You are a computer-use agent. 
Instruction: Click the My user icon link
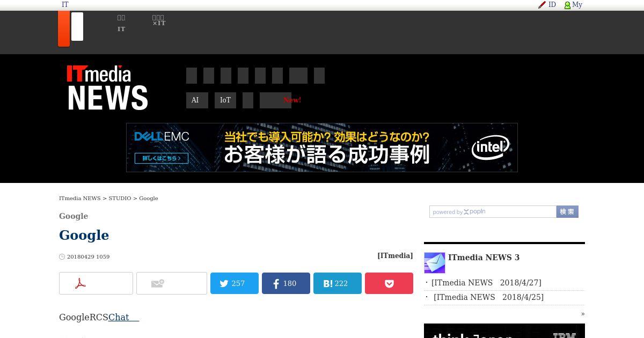click(x=573, y=5)
